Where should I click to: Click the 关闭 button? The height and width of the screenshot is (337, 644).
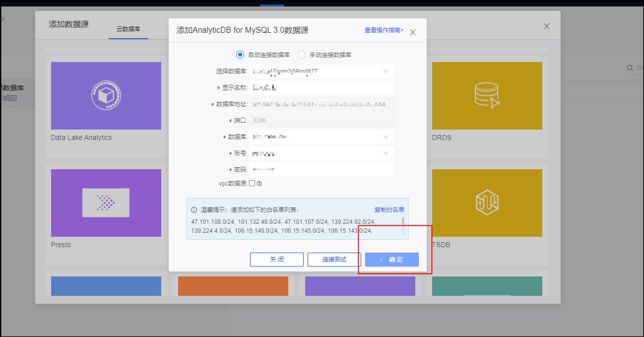276,260
